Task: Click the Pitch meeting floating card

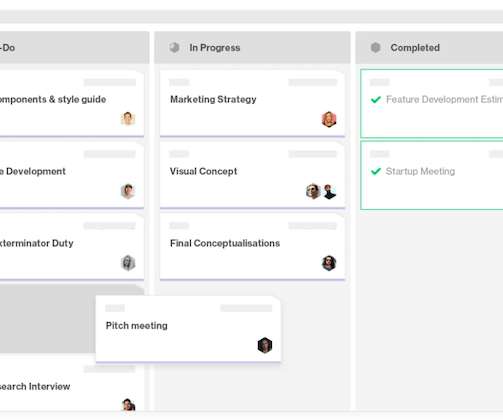Action: pyautogui.click(x=188, y=329)
